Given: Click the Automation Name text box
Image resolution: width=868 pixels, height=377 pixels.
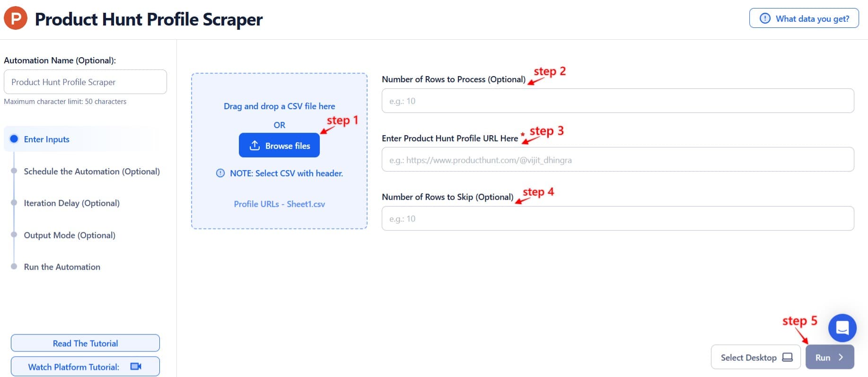Looking at the screenshot, I should click(x=85, y=82).
